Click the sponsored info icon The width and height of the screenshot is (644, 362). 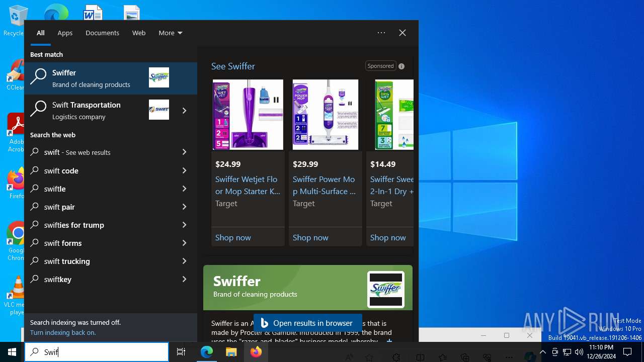click(401, 66)
